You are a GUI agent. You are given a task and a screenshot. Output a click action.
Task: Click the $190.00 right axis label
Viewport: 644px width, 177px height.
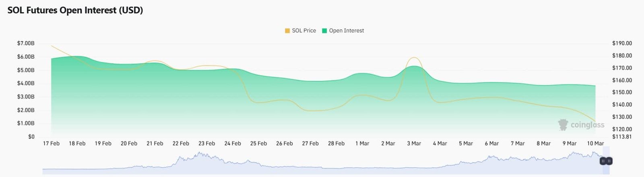pos(622,43)
